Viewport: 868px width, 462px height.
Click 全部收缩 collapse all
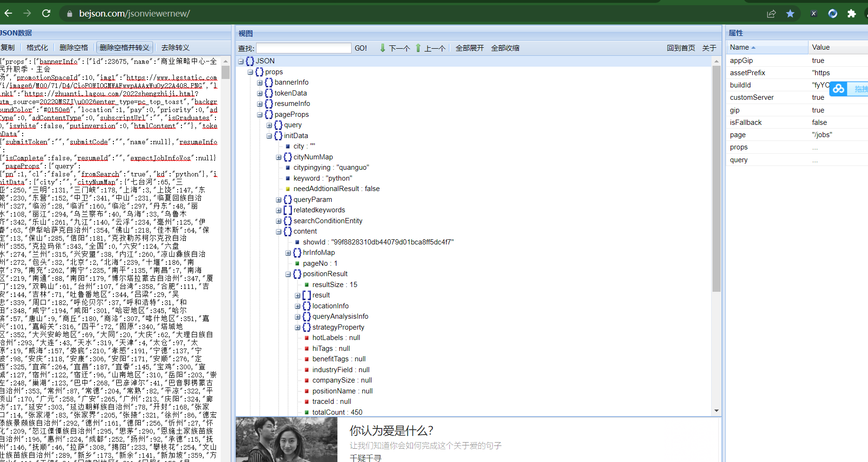(x=505, y=48)
